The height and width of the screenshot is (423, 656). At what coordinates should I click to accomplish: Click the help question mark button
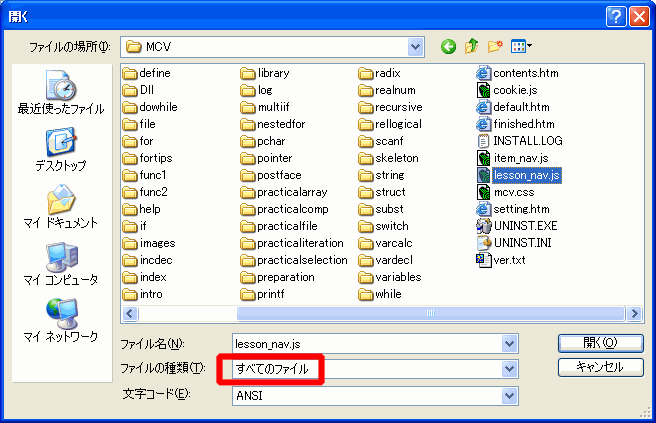point(616,17)
